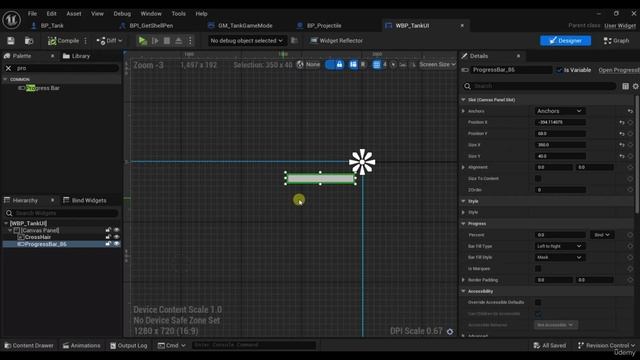Clear Palette search with X icon
640x360 pixels.
(x=8, y=68)
